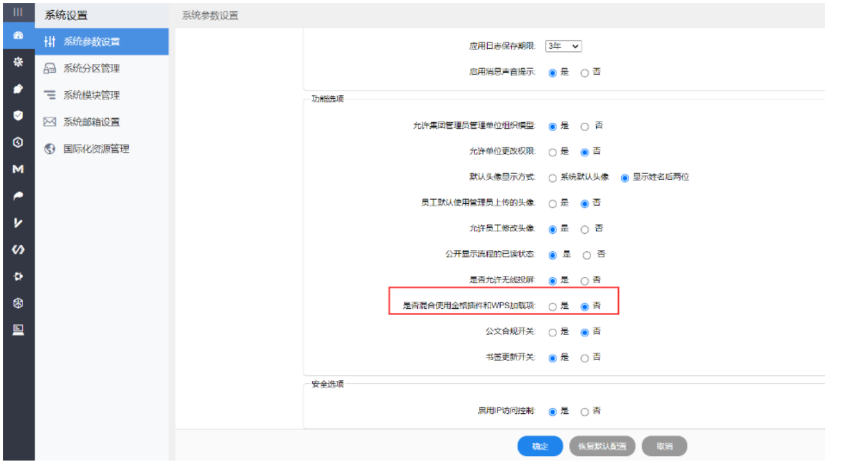Screen dimensions: 868x474
Task: Open the cube icon above the monitor icon
Action: pos(19,303)
